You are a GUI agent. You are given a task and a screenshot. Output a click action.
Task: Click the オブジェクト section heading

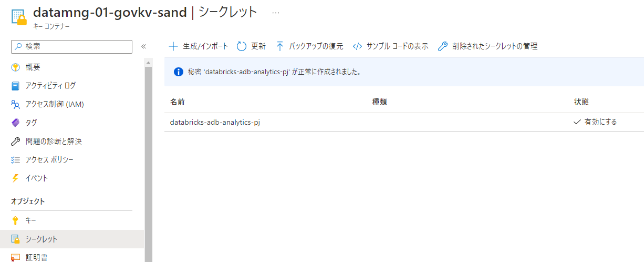28,201
